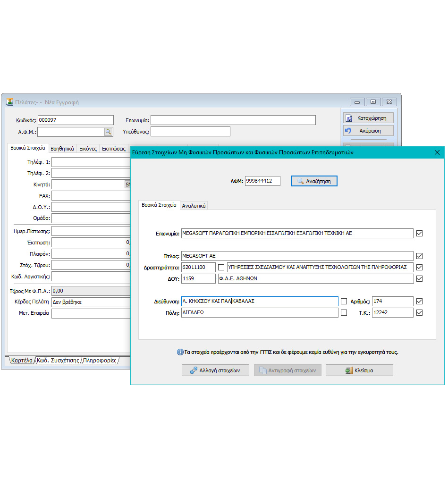Image resolution: width=448 pixels, height=478 pixels.
Task: Select the Πληροφορίες bottom tab
Action: click(x=100, y=361)
